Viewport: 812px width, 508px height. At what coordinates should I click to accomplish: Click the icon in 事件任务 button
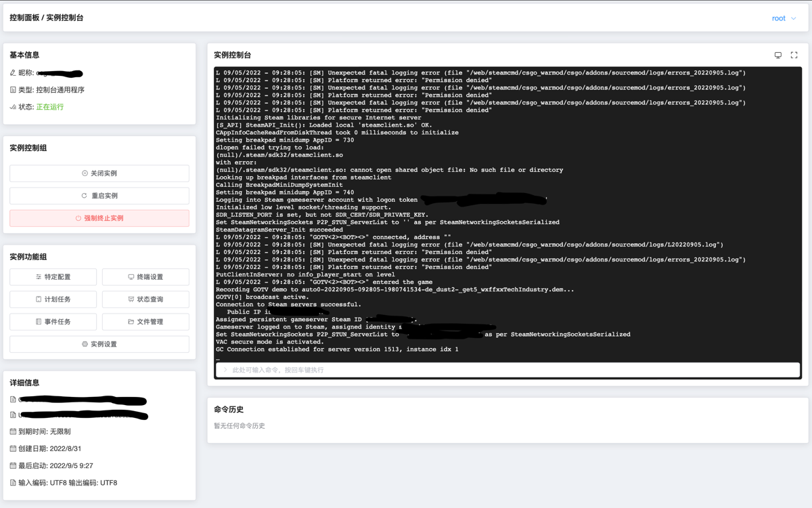[x=39, y=322]
